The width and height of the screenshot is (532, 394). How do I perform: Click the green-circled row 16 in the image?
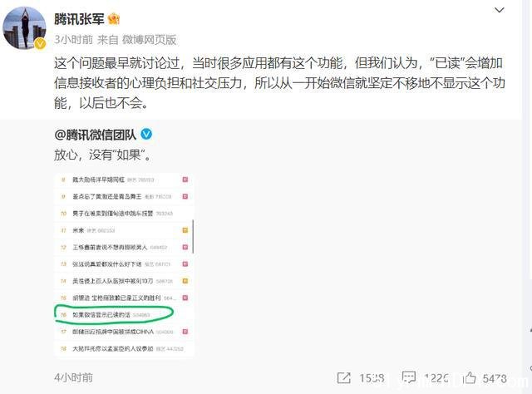pyautogui.click(x=114, y=314)
